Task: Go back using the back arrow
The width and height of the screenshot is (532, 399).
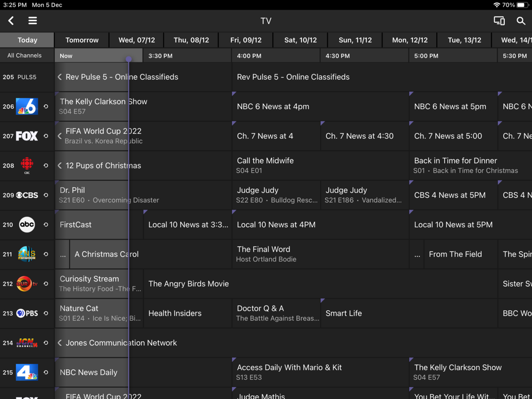Action: click(x=11, y=21)
